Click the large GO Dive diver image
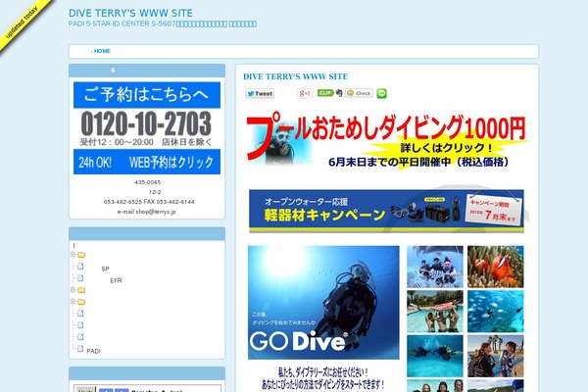Screen dimensions: 588x392 (x=323, y=303)
